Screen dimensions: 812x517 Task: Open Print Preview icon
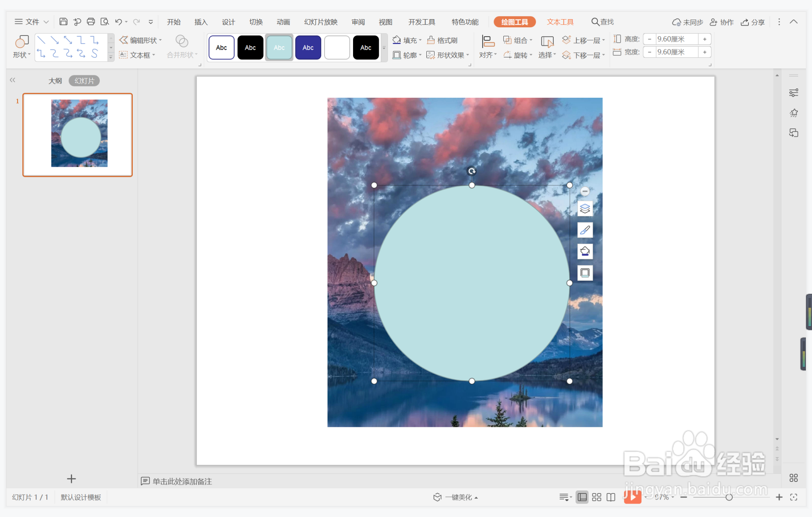[x=105, y=22]
